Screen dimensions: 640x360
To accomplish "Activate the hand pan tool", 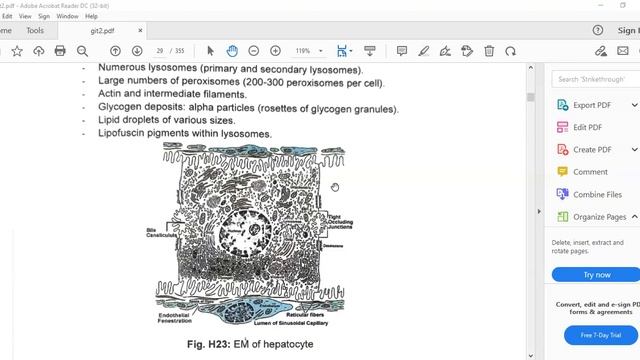I will point(232,51).
